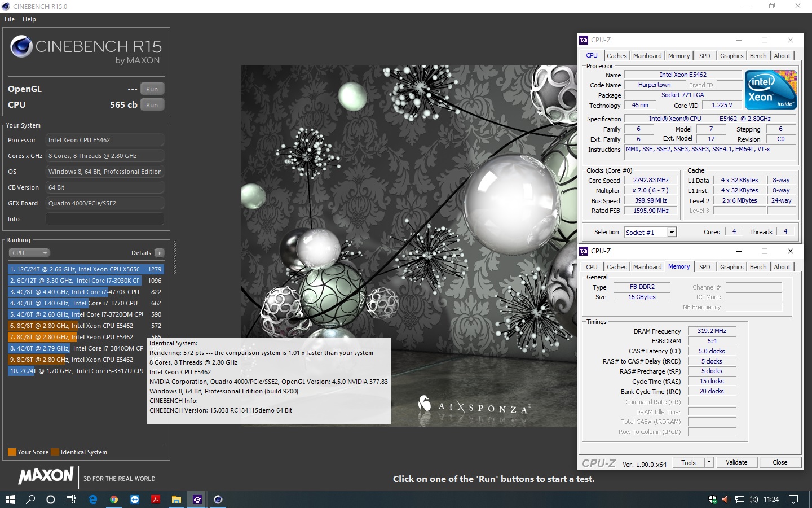Select ranking row 8 Core i7-3840QM

[x=77, y=348]
